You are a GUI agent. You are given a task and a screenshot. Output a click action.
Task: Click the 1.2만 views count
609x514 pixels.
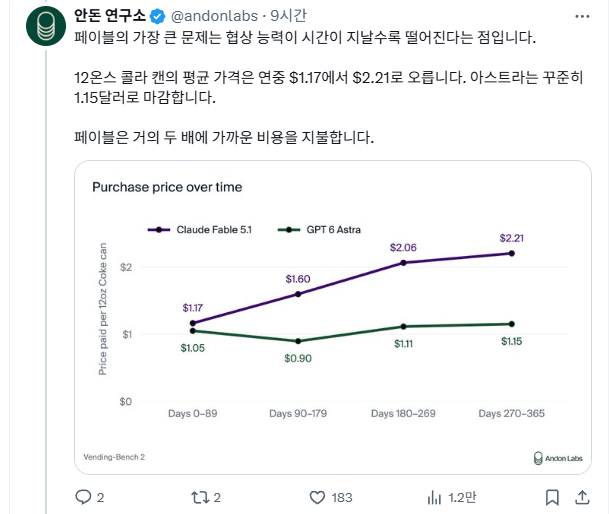[x=462, y=497]
